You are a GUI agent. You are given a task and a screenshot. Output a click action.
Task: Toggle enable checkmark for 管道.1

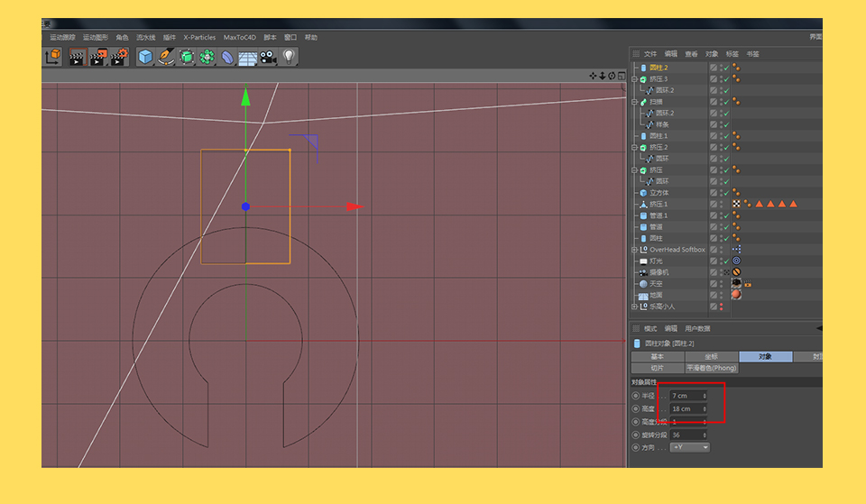(x=727, y=215)
